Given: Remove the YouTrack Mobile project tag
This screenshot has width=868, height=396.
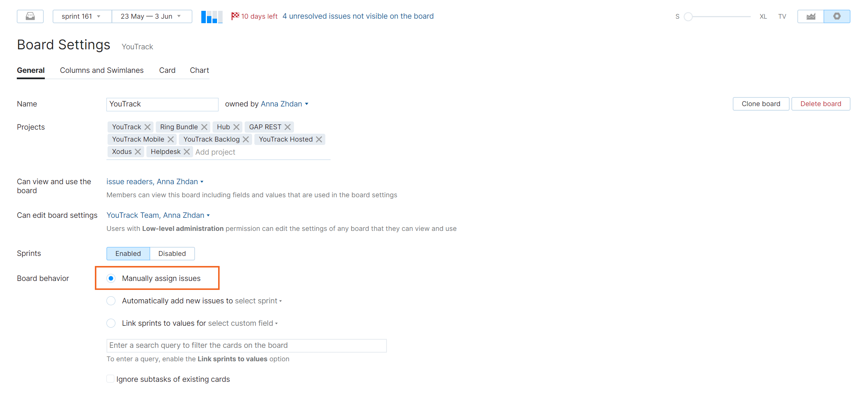Looking at the screenshot, I should tap(171, 139).
